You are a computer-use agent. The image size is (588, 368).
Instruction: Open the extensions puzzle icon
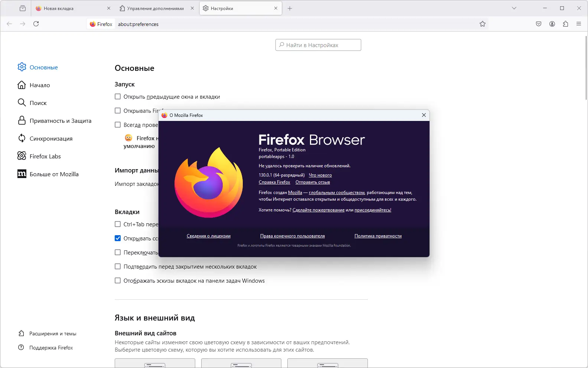[565, 24]
